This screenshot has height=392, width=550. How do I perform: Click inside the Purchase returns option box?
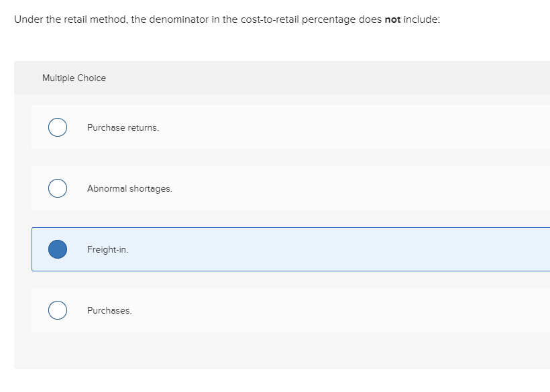click(268, 127)
